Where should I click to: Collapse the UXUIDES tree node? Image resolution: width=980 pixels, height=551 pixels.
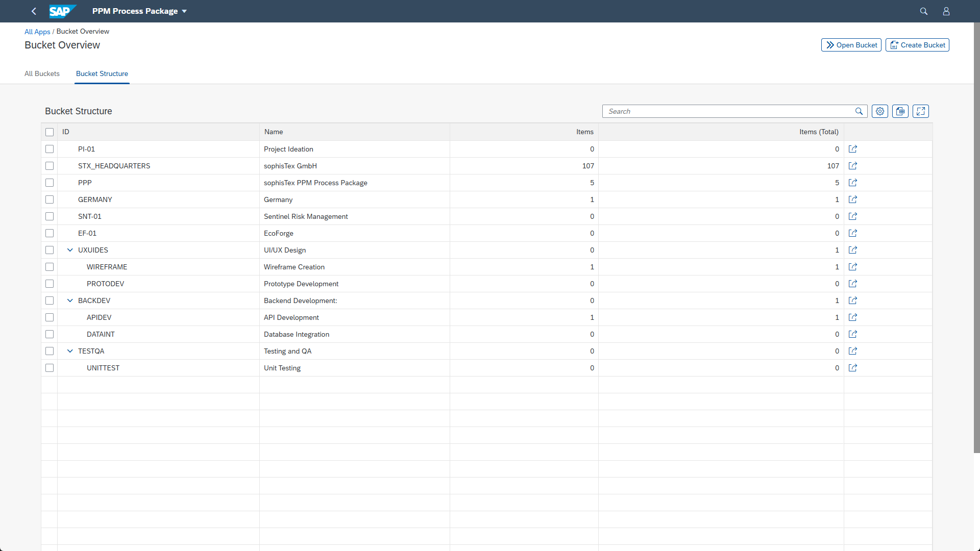(70, 250)
